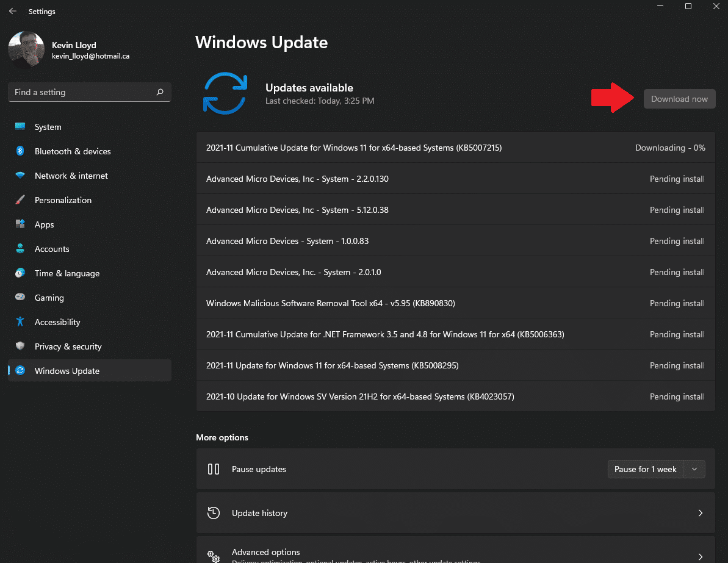728x563 pixels.
Task: Click the search magnifier icon
Action: [160, 92]
